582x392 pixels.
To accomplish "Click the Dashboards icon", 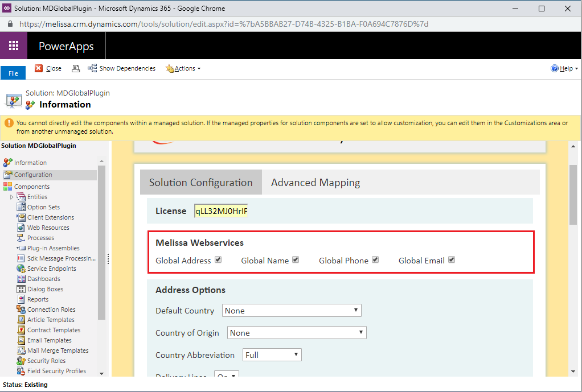I will coord(21,279).
